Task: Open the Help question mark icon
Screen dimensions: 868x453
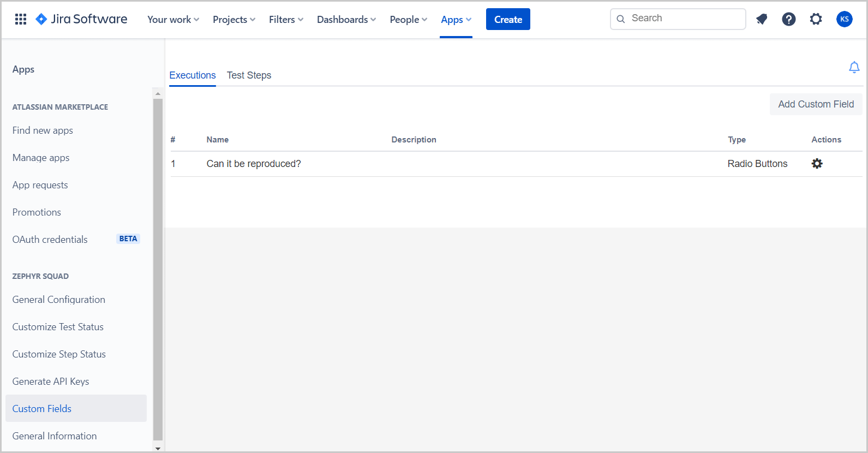Action: [x=789, y=19]
